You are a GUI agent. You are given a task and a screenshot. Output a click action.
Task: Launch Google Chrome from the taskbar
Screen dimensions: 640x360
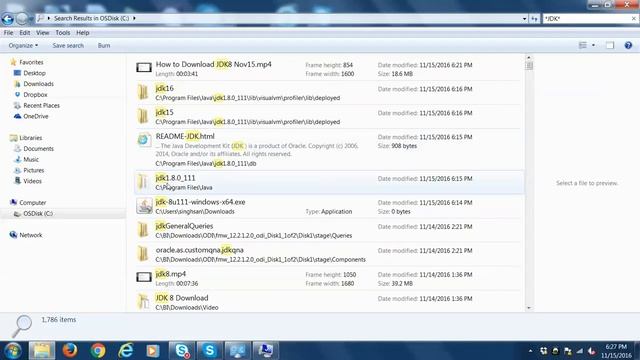coord(98,350)
